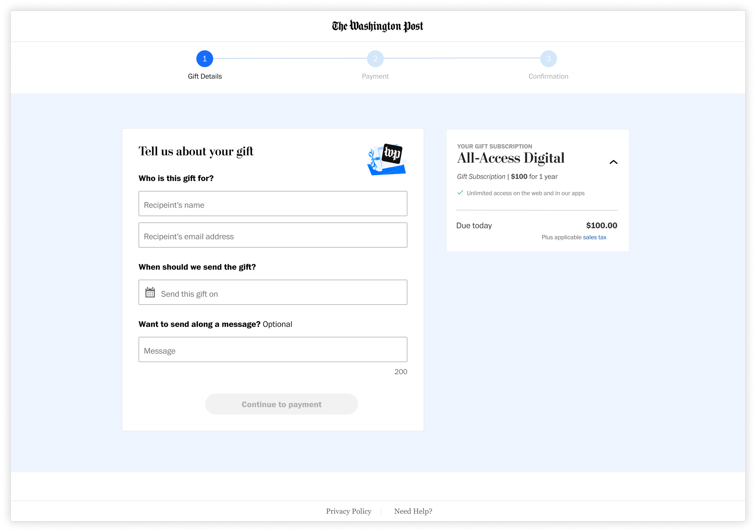This screenshot has width=756, height=532.
Task: Click the 'Tell us about your gift' heading
Action: (196, 151)
